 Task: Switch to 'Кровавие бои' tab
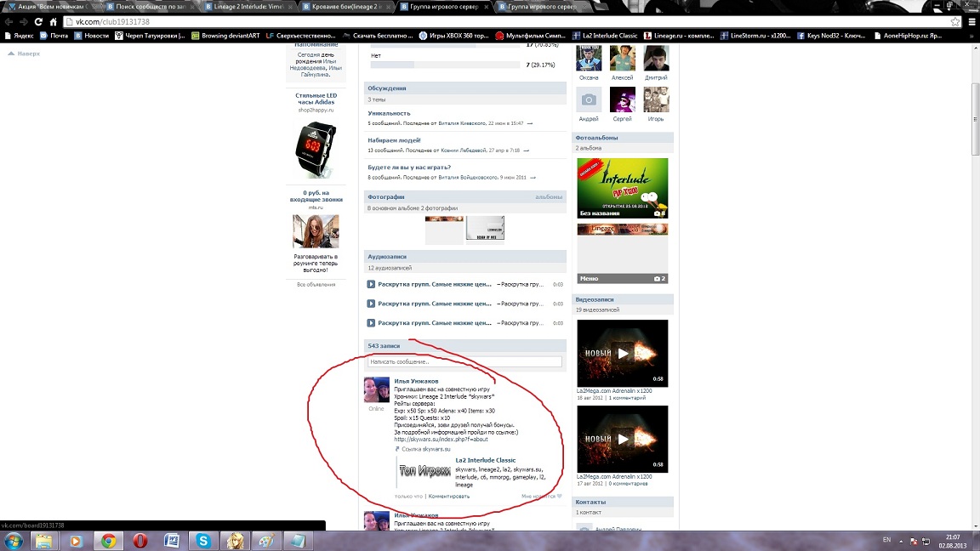[x=345, y=6]
